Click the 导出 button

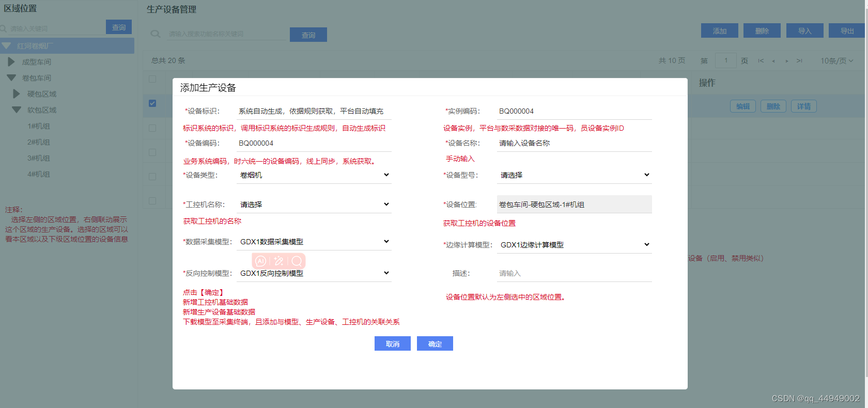847,30
